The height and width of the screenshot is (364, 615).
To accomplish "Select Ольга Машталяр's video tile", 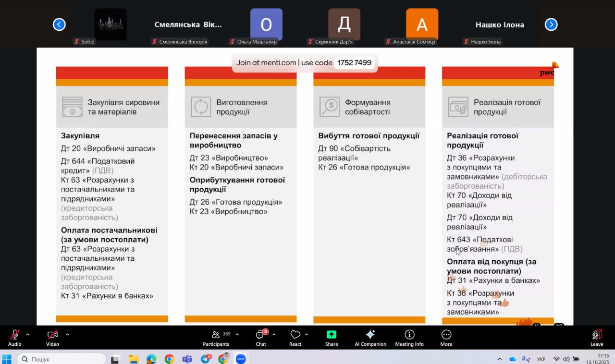I will tap(266, 24).
